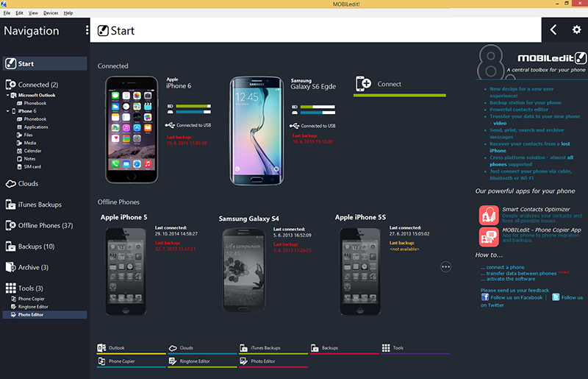Screen dimensions: 588x379
Task: Collapse the iPhone 6 tree node
Action: click(7, 111)
